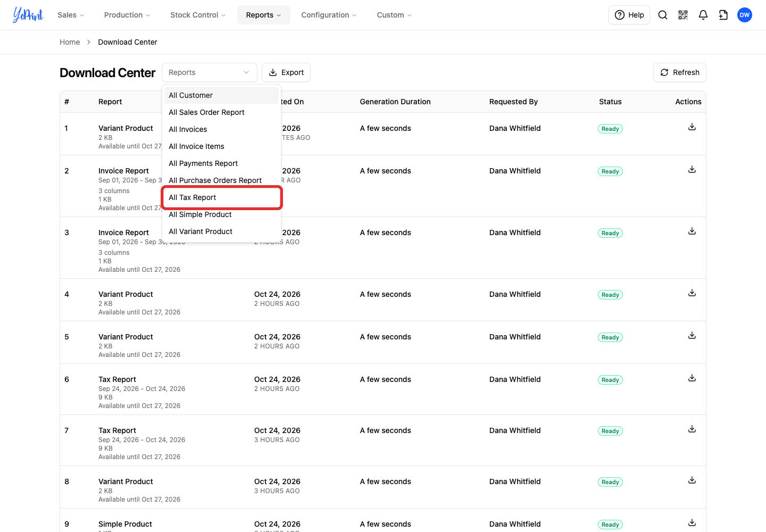This screenshot has height=532, width=766.
Task: Select All Simple Product option
Action: click(x=221, y=214)
